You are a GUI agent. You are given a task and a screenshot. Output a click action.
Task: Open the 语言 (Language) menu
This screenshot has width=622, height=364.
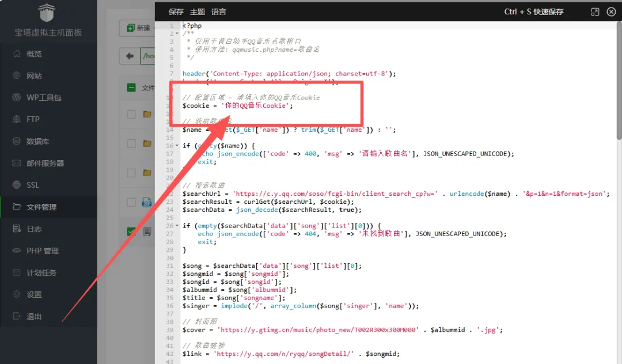[219, 12]
